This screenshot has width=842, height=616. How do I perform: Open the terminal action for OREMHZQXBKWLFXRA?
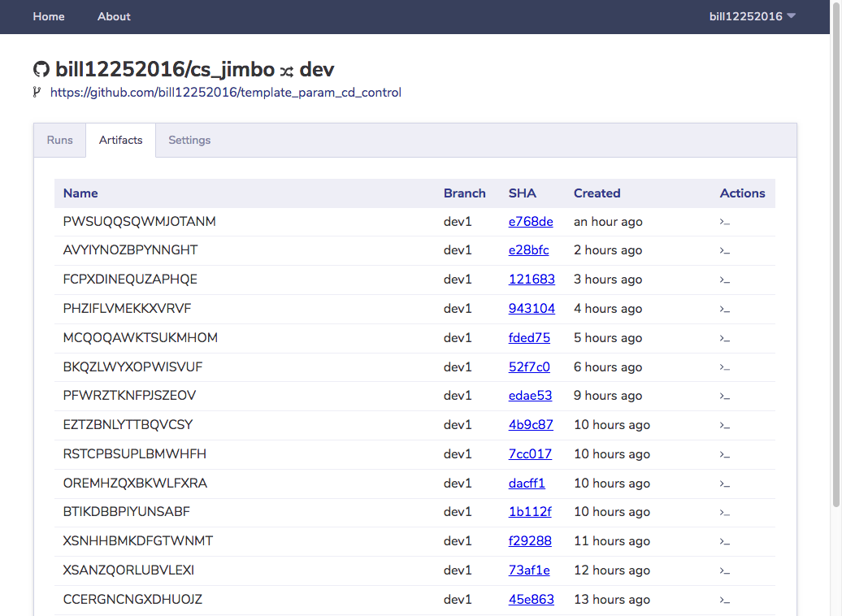725,483
